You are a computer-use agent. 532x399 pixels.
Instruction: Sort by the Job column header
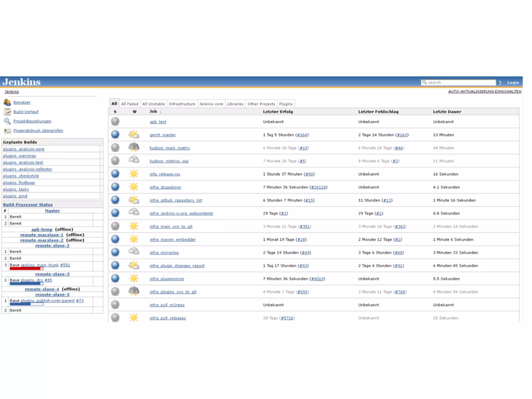(153, 111)
